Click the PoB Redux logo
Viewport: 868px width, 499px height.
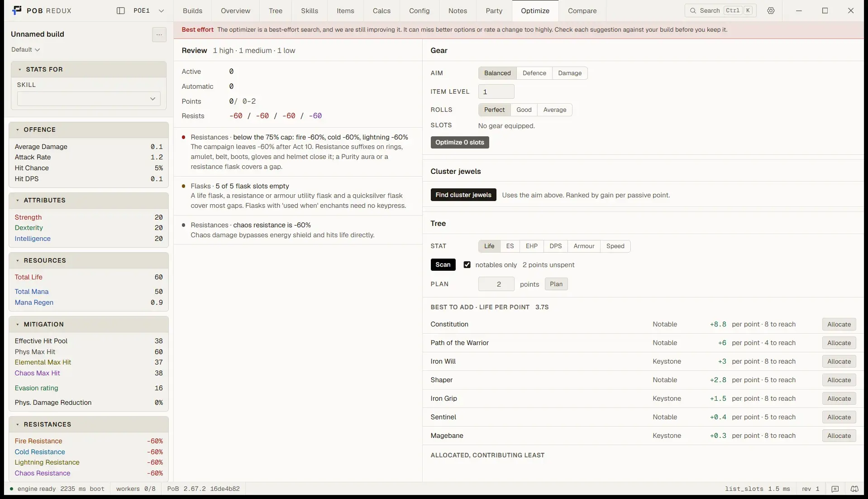[x=17, y=10]
